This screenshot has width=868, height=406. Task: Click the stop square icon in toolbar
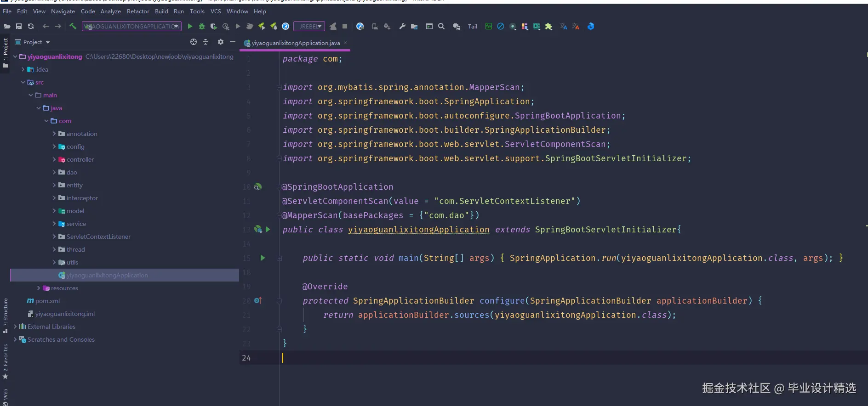(x=345, y=27)
